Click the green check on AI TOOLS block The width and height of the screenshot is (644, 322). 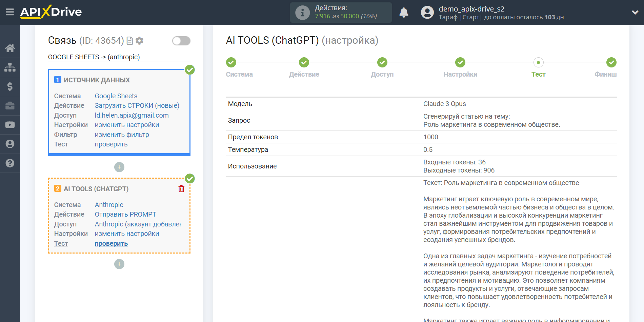(x=190, y=178)
